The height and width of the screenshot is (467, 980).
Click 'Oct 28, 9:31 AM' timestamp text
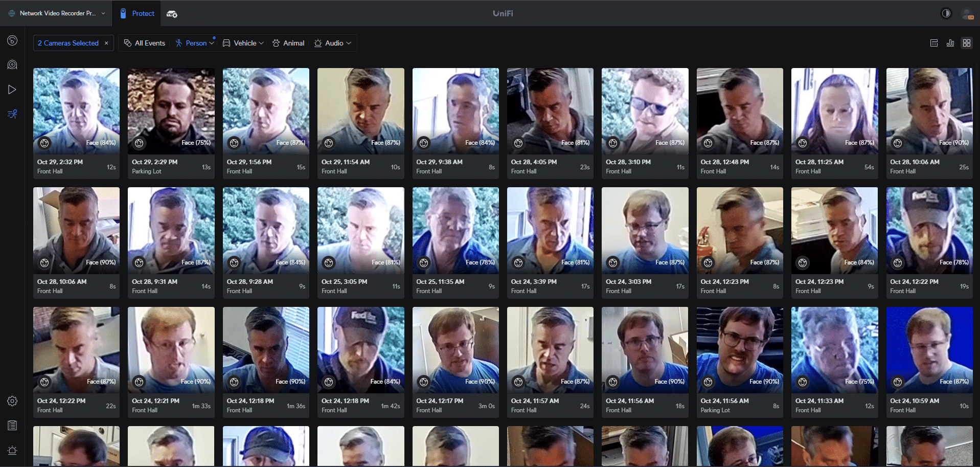155,282
